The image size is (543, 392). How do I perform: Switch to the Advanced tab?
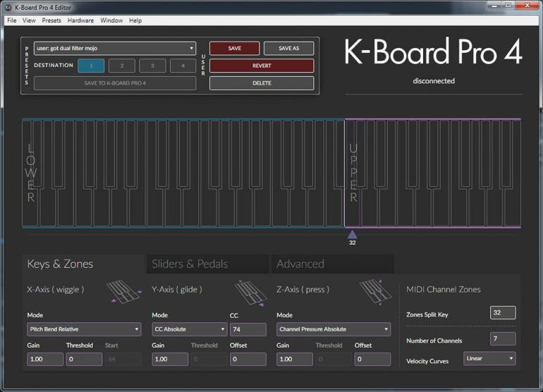coord(332,264)
